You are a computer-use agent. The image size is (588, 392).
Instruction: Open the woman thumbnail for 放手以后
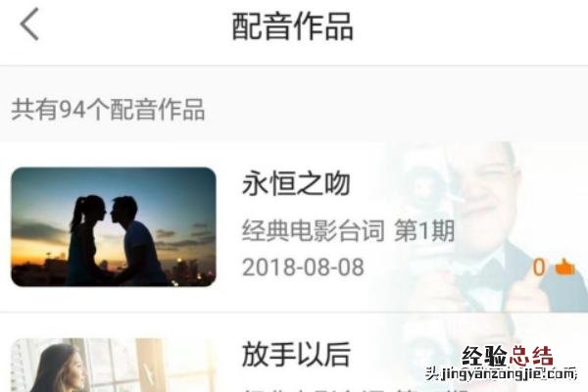coord(114,365)
